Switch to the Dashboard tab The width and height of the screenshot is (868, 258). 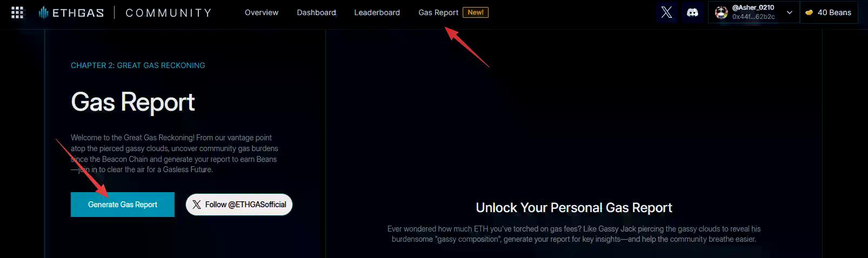pyautogui.click(x=316, y=12)
